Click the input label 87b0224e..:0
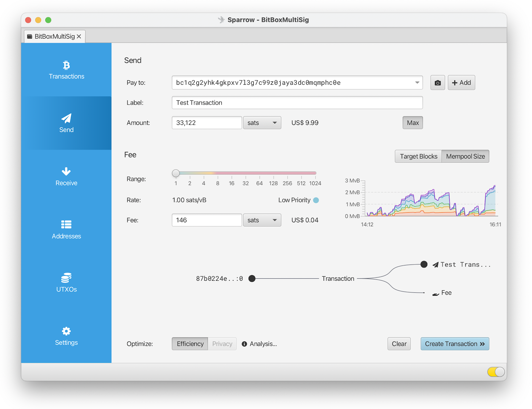This screenshot has height=409, width=532. point(219,279)
